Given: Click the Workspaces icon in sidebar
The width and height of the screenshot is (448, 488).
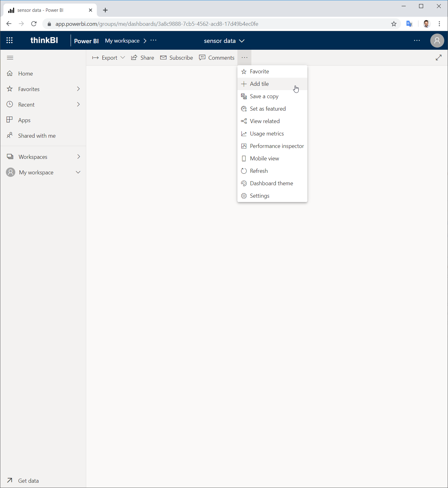Looking at the screenshot, I should click(x=10, y=157).
